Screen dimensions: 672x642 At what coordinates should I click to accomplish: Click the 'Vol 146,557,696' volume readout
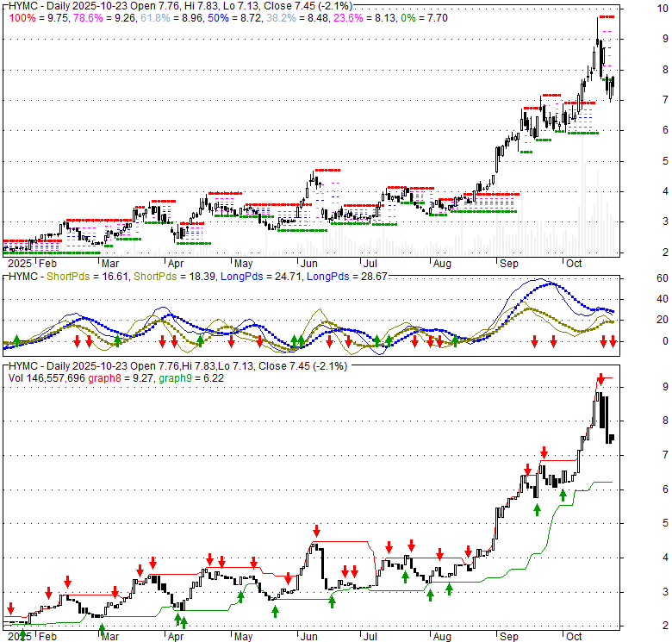pyautogui.click(x=47, y=378)
